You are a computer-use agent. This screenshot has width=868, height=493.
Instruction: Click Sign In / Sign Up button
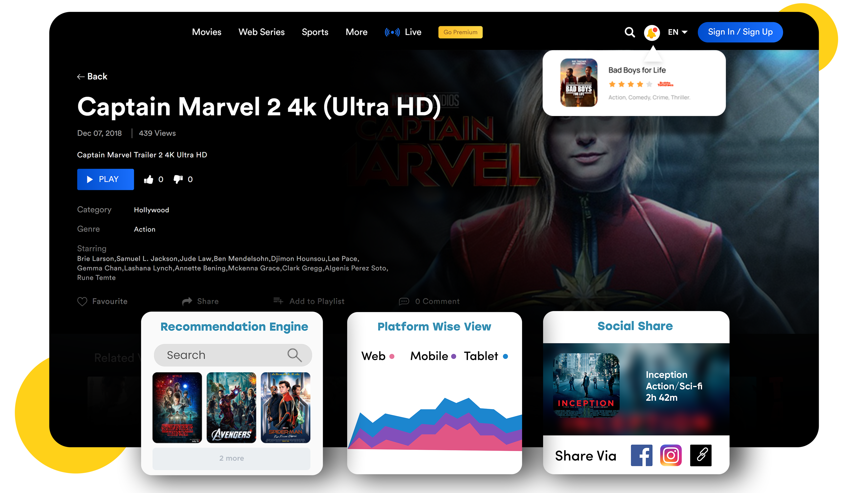pyautogui.click(x=741, y=32)
